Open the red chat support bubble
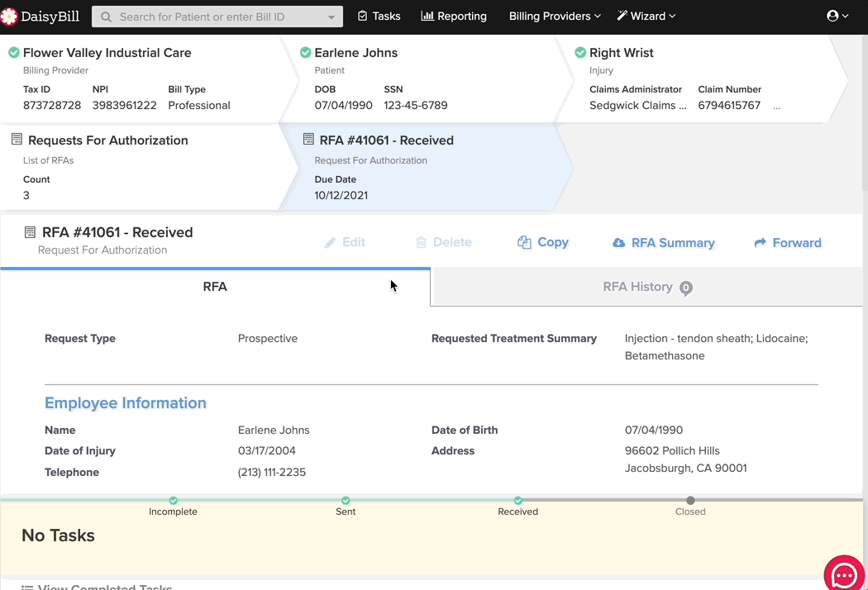Screen dimensions: 868x590 pyautogui.click(x=844, y=573)
